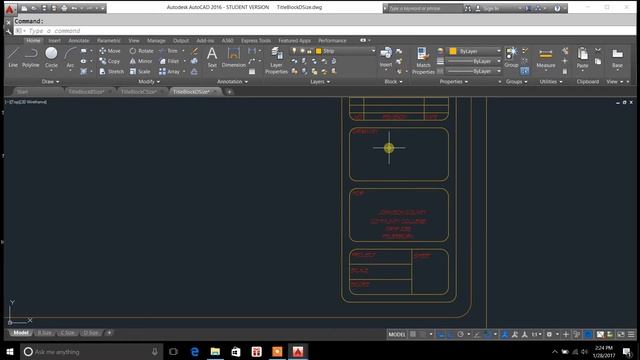
Task: Expand the Layers panel
Action: click(320, 82)
